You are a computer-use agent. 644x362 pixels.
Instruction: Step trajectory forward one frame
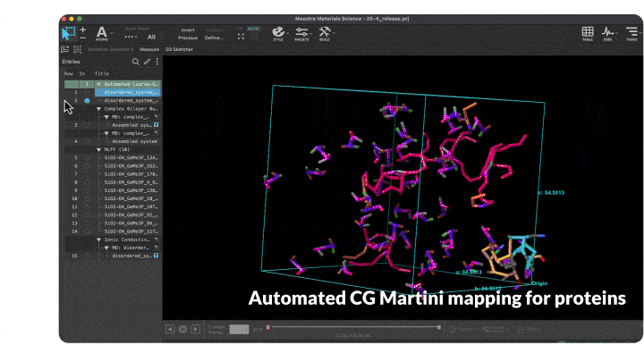click(x=196, y=329)
